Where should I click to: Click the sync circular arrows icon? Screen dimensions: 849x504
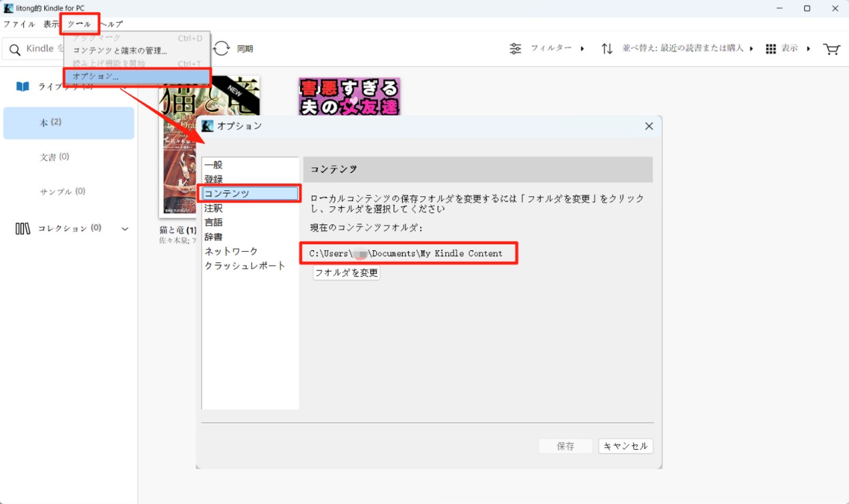(221, 49)
